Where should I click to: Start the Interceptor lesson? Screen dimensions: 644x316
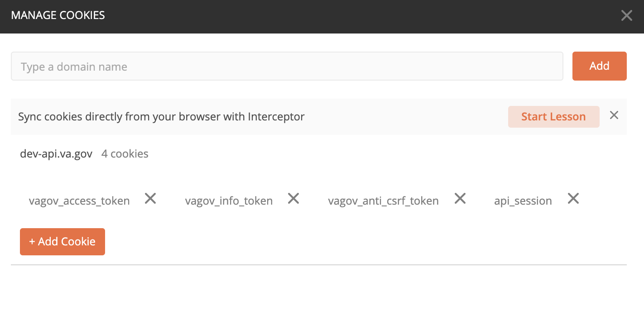(x=553, y=116)
